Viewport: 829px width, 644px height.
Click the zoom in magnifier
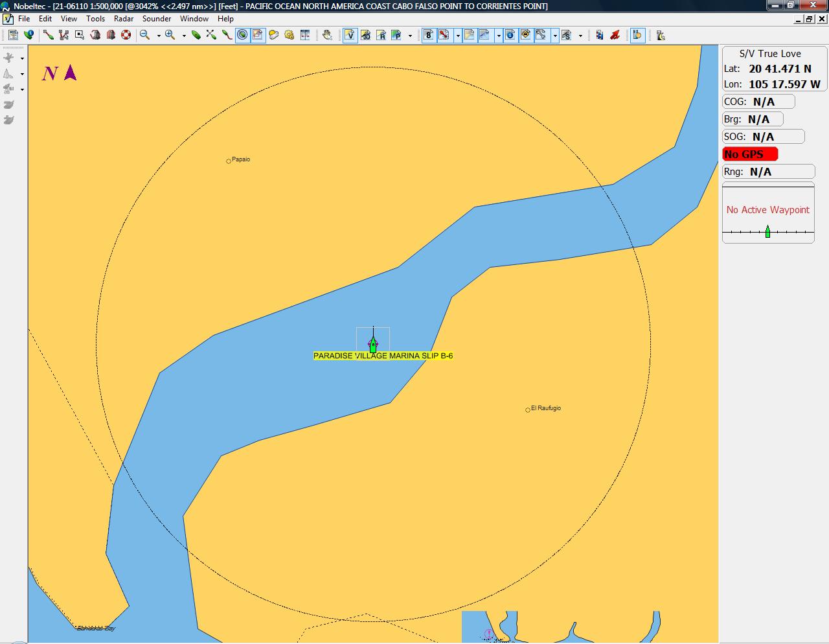[170, 35]
